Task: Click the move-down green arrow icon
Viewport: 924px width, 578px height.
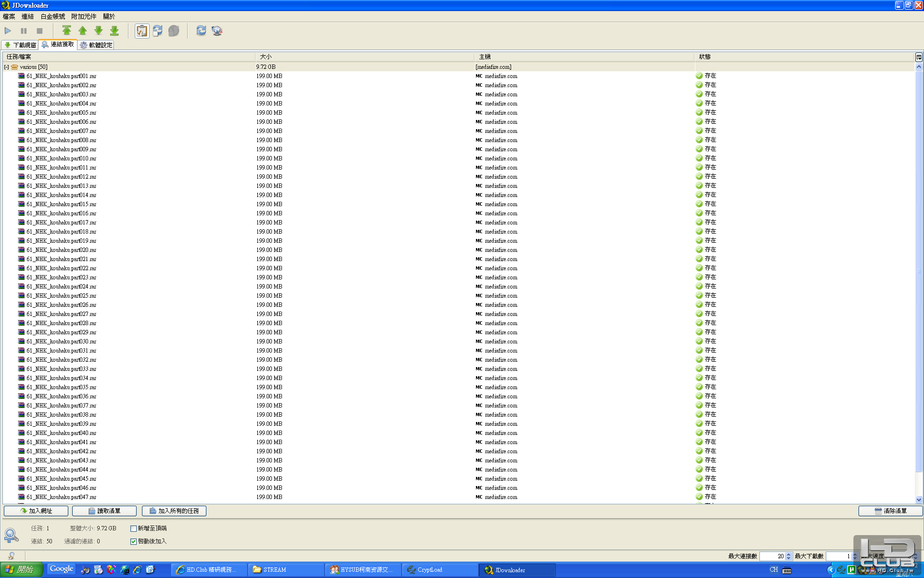Action: tap(98, 30)
